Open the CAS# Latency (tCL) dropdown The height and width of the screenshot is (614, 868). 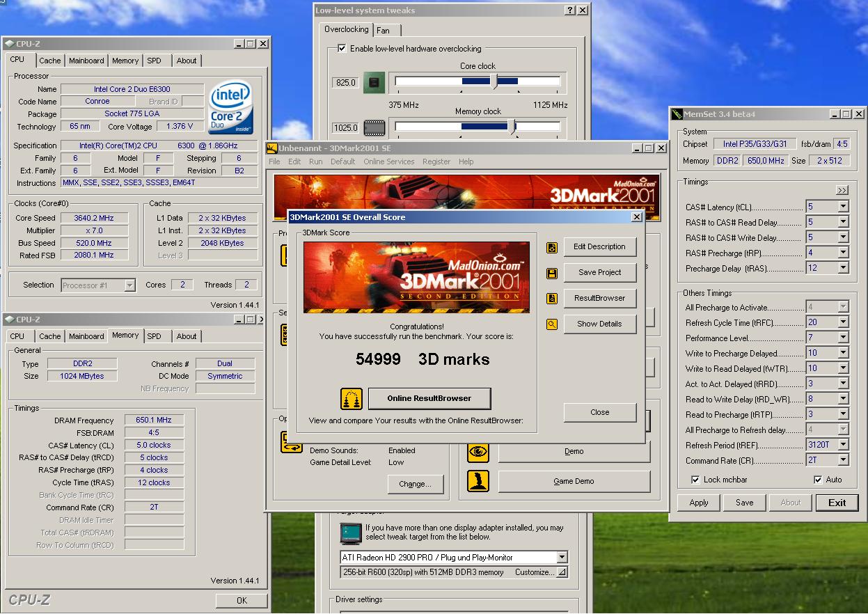click(x=843, y=207)
